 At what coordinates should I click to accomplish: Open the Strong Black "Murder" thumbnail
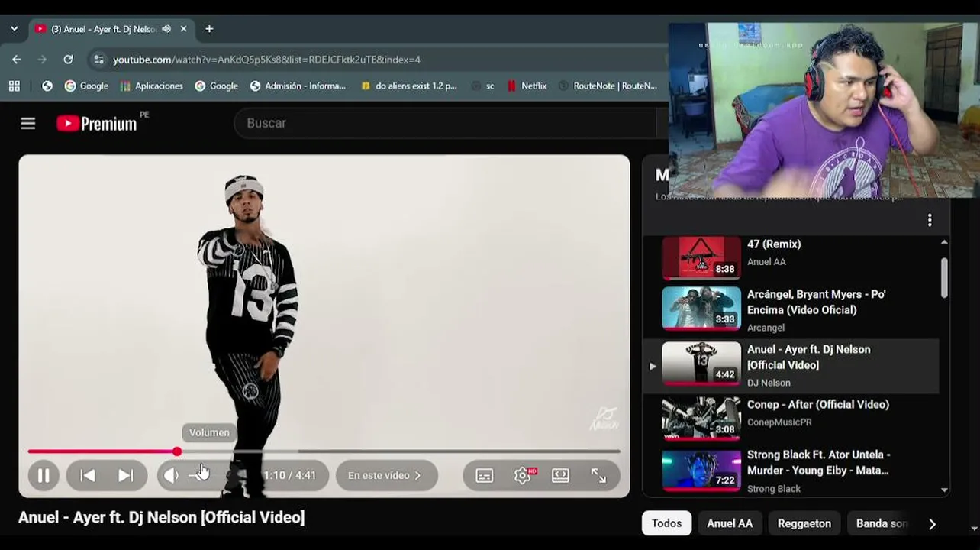click(701, 469)
